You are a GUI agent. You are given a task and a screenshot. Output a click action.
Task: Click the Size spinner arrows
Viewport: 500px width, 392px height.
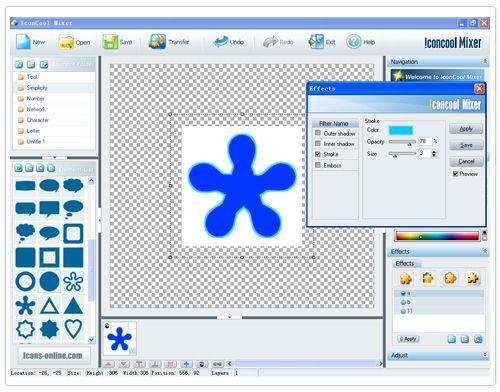(434, 153)
